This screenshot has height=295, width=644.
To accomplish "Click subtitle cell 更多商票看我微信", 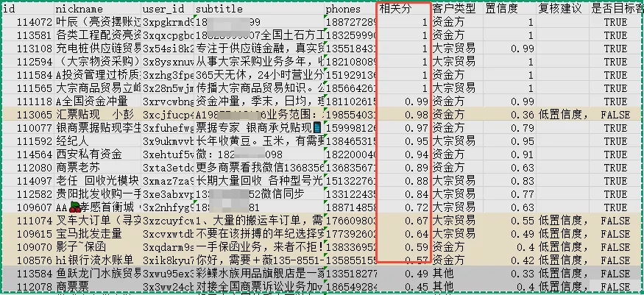I will coord(259,168).
